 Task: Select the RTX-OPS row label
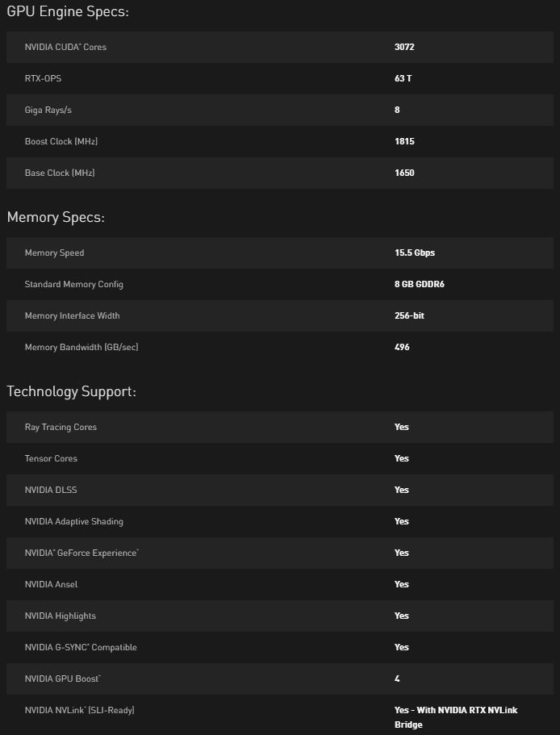(x=43, y=78)
